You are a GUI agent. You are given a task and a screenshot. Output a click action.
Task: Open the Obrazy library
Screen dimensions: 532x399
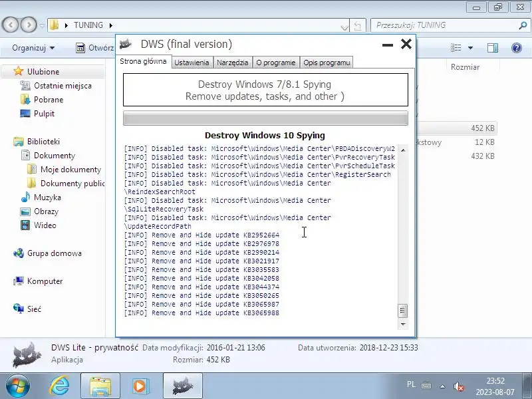coord(46,211)
